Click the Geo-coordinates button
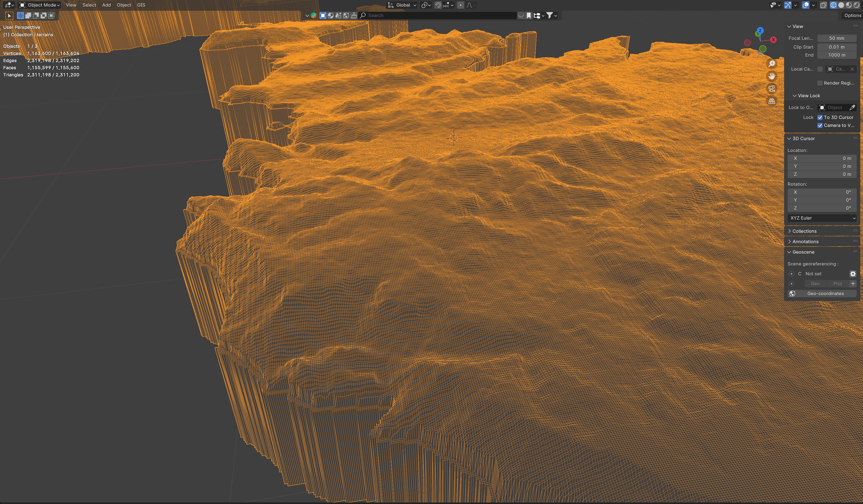Screen dimensions: 863x504 [825, 293]
